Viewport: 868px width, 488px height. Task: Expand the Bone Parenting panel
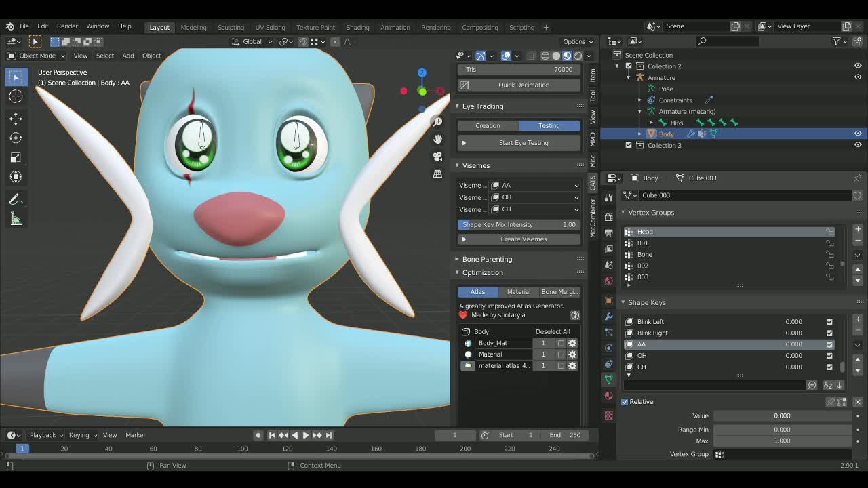[457, 259]
